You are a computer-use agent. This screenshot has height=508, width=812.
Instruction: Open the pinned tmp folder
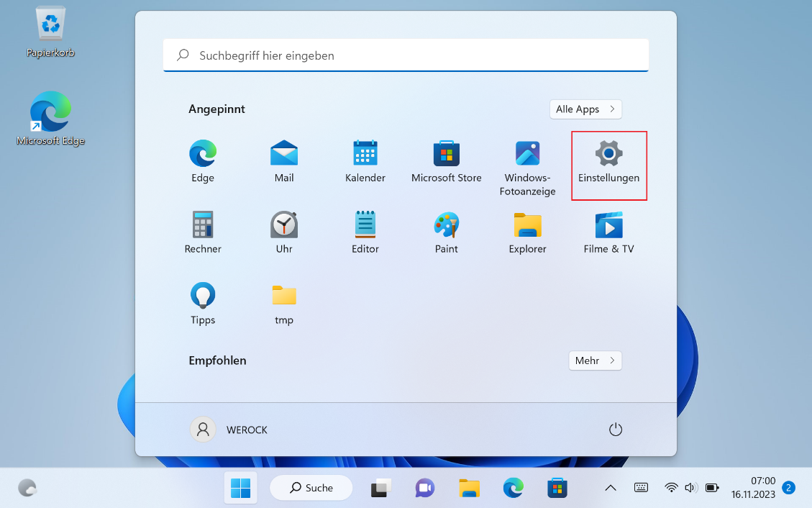point(284,304)
